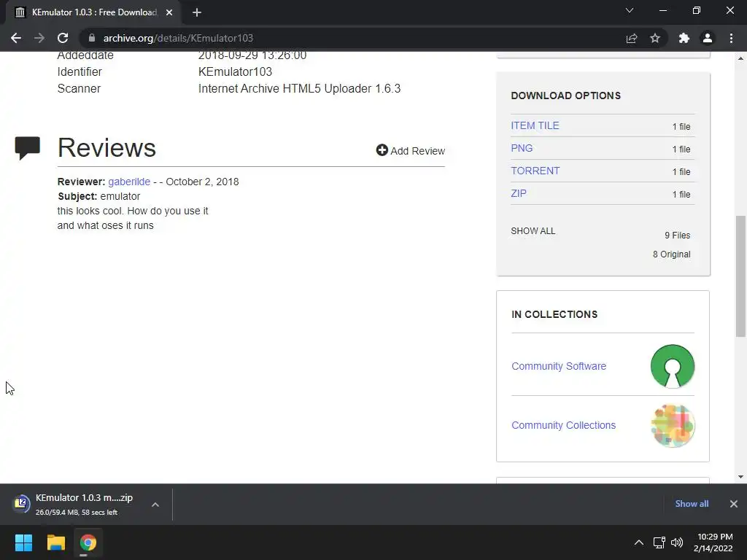Image resolution: width=747 pixels, height=560 pixels.
Task: Expand the download item options chevron
Action: (x=155, y=505)
